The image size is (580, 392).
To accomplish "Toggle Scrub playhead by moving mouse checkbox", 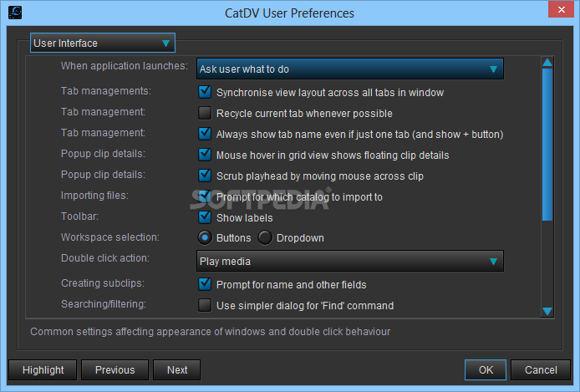I will pyautogui.click(x=205, y=176).
